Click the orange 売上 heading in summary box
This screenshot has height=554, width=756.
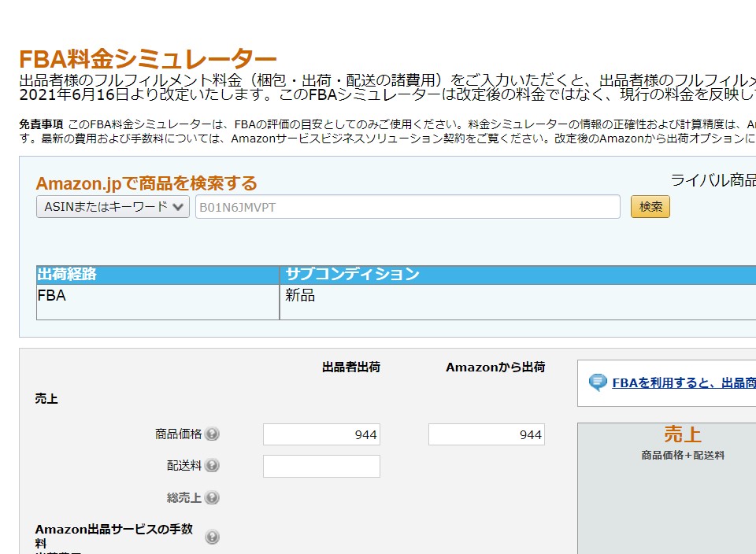coord(682,434)
